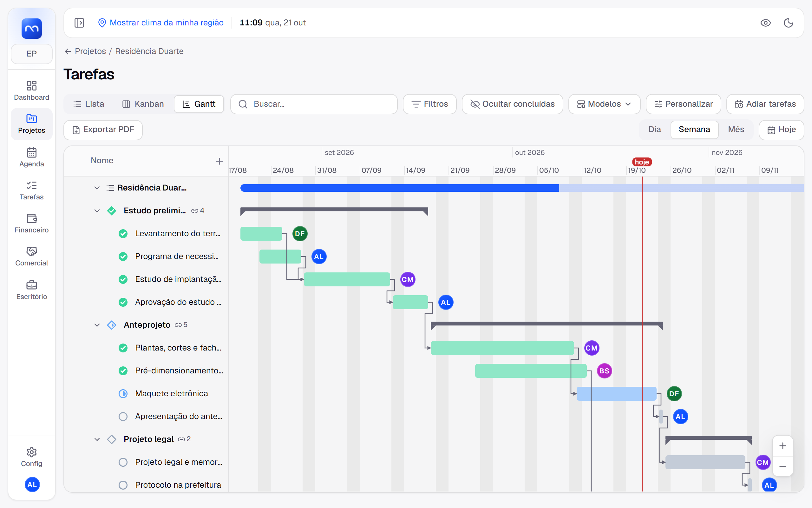The height and width of the screenshot is (508, 812).
Task: Click the app logo at top of sidebar
Action: tap(31, 29)
